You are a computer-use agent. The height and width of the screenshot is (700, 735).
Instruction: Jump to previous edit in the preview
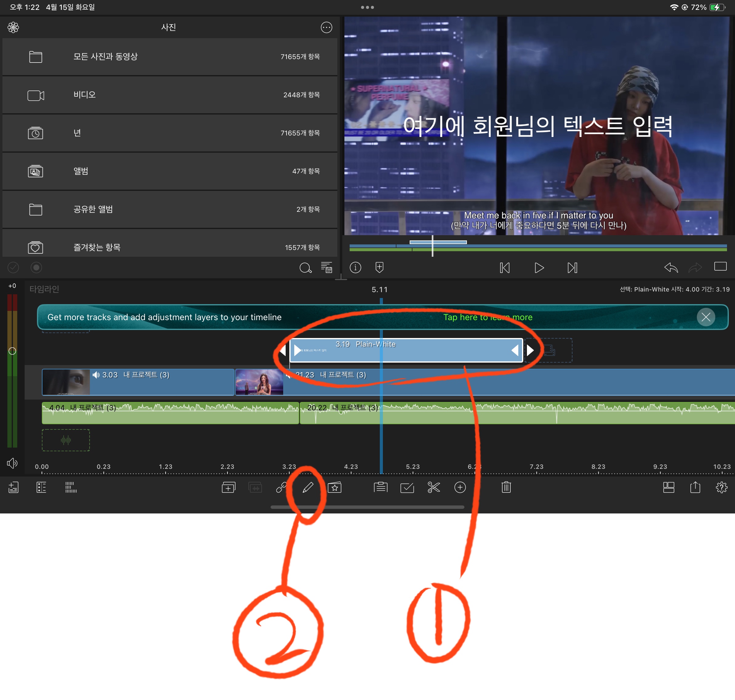tap(504, 268)
